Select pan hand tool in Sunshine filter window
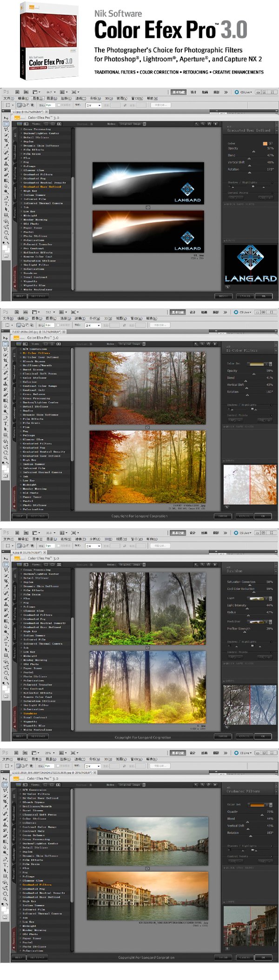 tap(209, 565)
